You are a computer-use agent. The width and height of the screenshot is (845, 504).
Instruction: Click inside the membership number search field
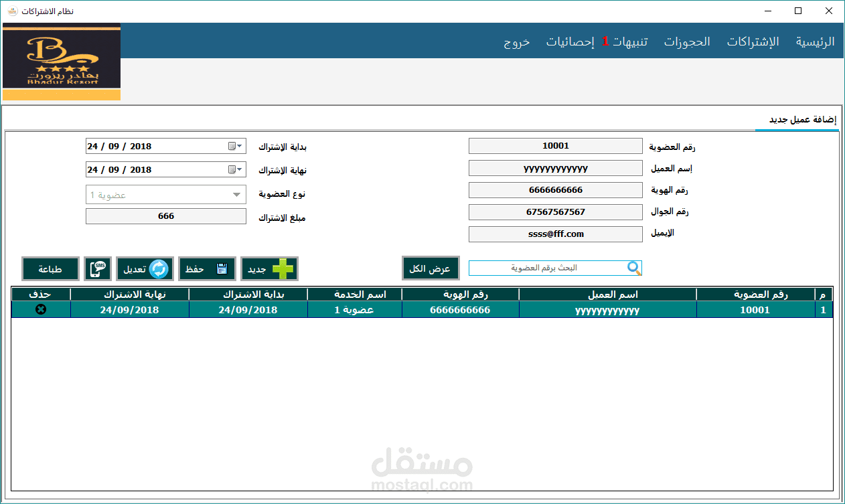click(549, 268)
